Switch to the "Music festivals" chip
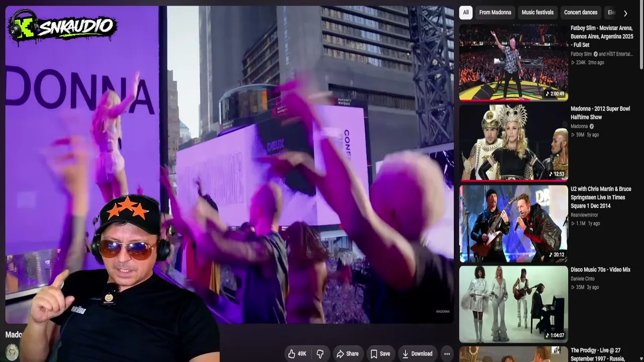The image size is (644, 362). (x=537, y=13)
